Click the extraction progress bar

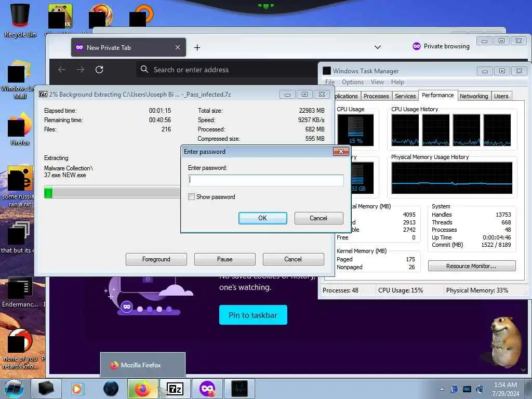pos(112,192)
